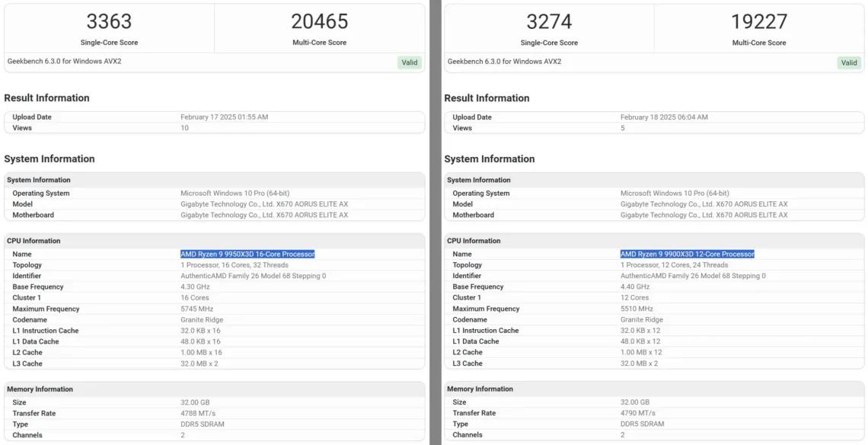Click L1 Data Cache value 48.0 KB x 16
The width and height of the screenshot is (868, 445).
pyautogui.click(x=200, y=341)
